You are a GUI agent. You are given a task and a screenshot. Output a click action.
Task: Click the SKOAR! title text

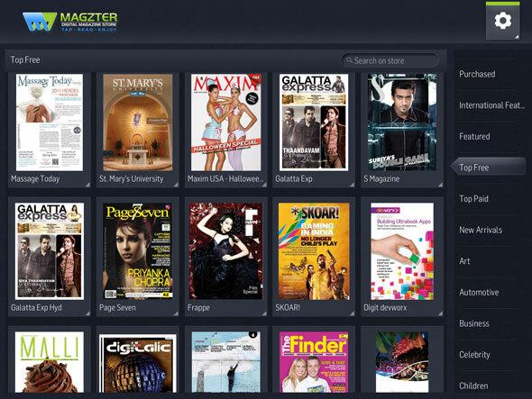click(x=288, y=307)
